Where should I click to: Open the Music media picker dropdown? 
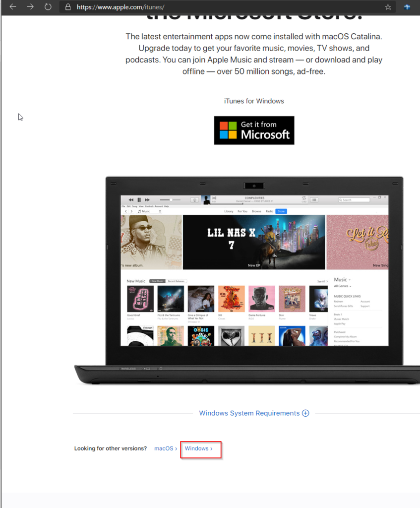point(149,211)
